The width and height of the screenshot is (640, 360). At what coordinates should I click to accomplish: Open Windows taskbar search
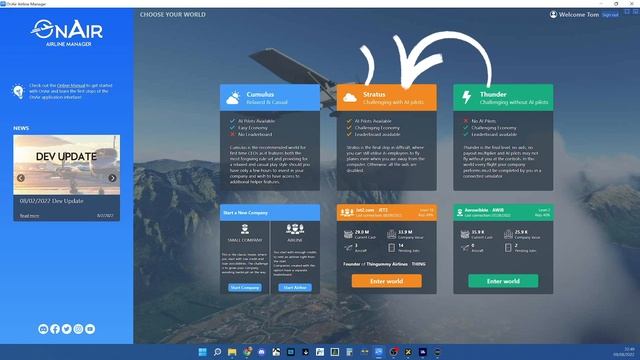(217, 352)
